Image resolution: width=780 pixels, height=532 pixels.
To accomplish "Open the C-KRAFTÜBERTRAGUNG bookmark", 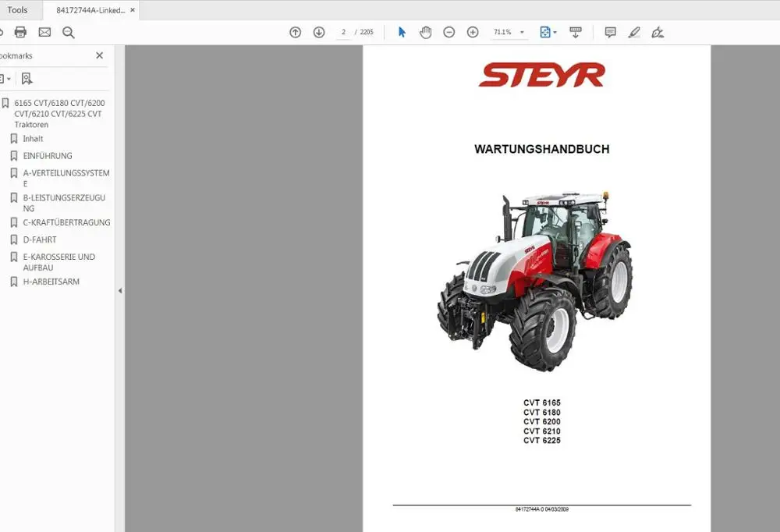I will point(64,222).
